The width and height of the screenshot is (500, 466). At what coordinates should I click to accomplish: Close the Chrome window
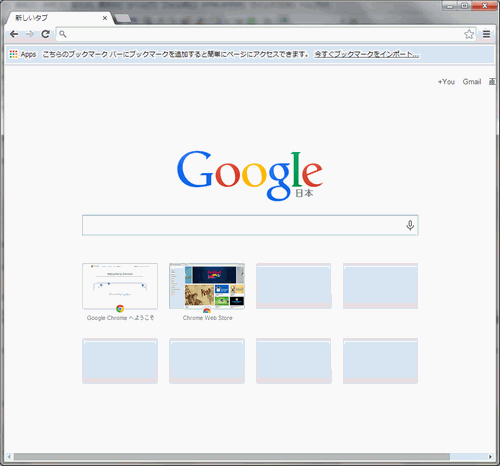[484, 6]
